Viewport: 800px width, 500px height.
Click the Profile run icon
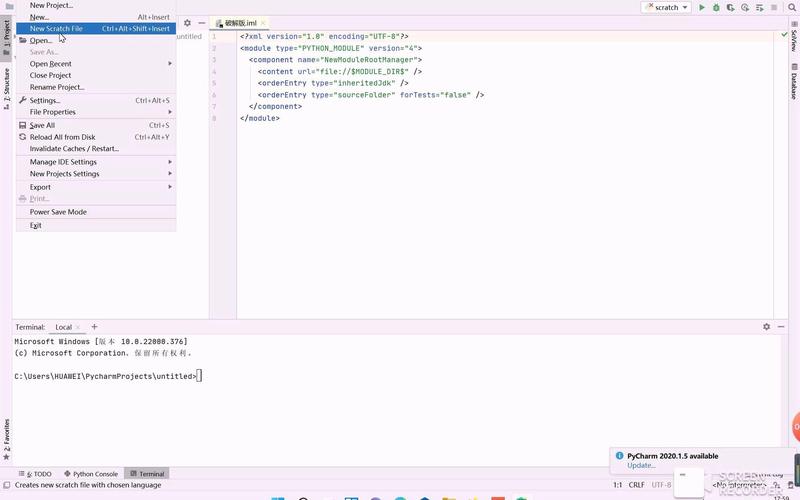tap(745, 8)
